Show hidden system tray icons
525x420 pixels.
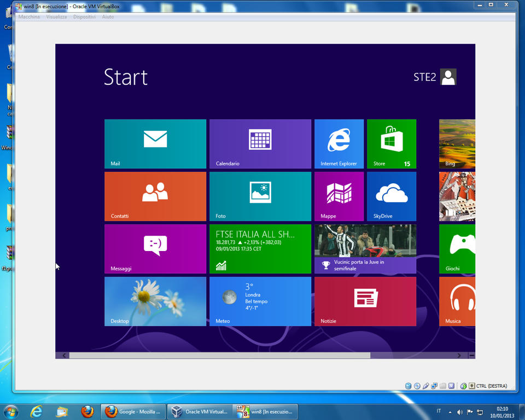(450, 412)
